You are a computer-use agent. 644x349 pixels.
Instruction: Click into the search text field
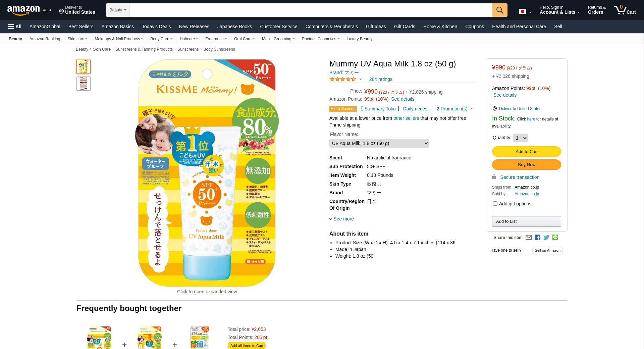coord(310,10)
